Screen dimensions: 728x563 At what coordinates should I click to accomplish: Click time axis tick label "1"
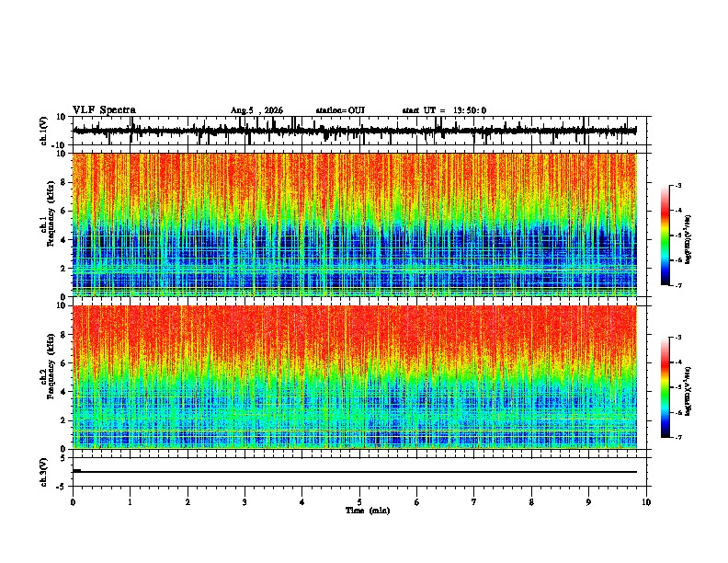pos(130,502)
